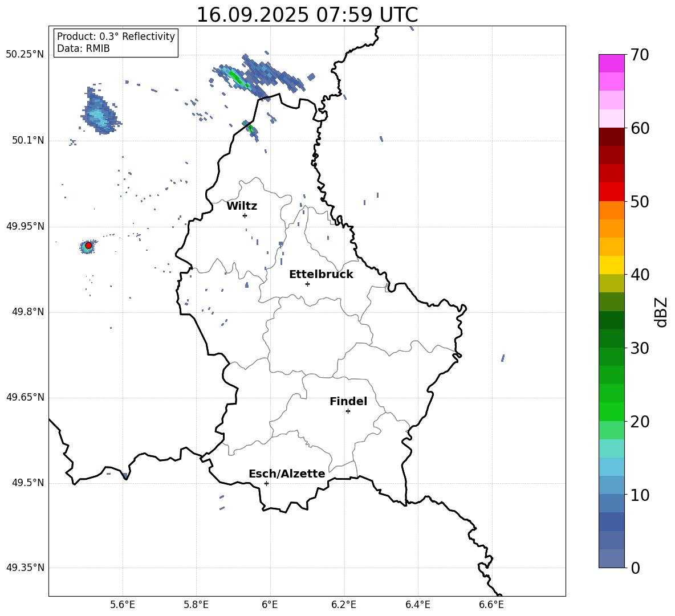Image resolution: width=675 pixels, height=616 pixels.
Task: Click the 60 dBZ colorbar label
Action: (640, 128)
